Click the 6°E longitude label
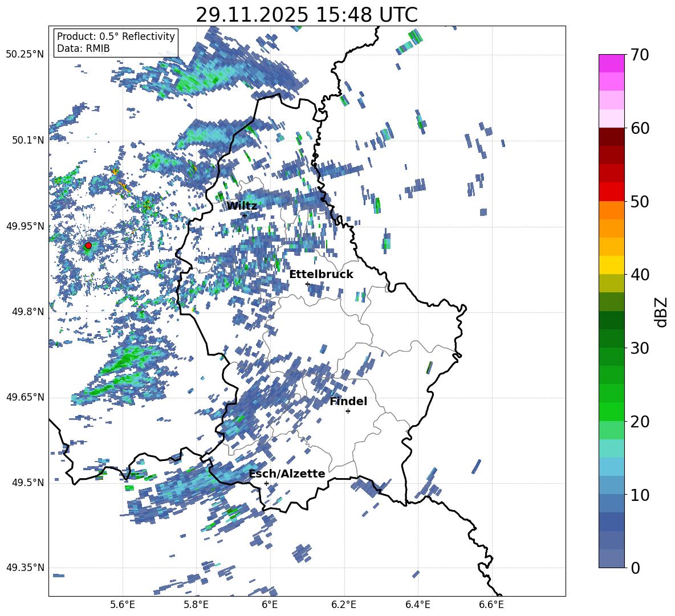Image resolution: width=675 pixels, height=616 pixels. click(x=270, y=605)
